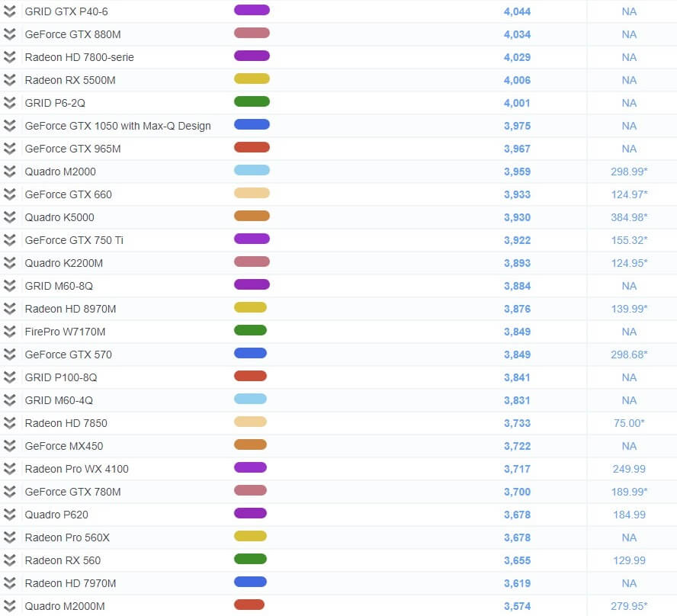Open the GeForce GTX 570 link
Screen dimensions: 677x616
[68, 355]
